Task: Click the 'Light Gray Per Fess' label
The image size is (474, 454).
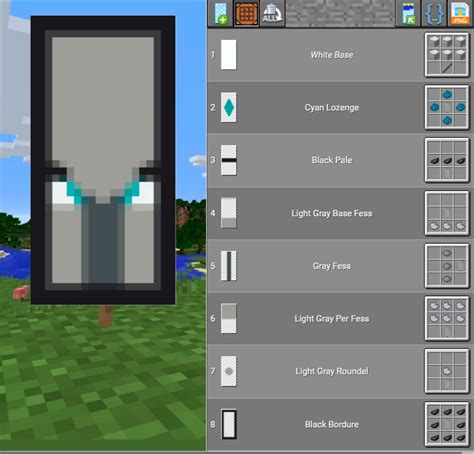Action: coord(332,319)
